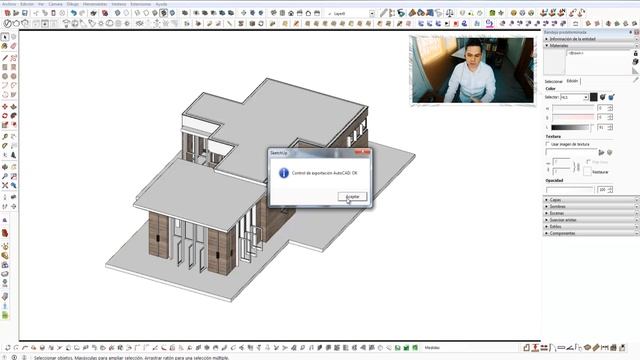The image size is (640, 360).
Task: Open the Dibujo menu
Action: click(x=72, y=4)
